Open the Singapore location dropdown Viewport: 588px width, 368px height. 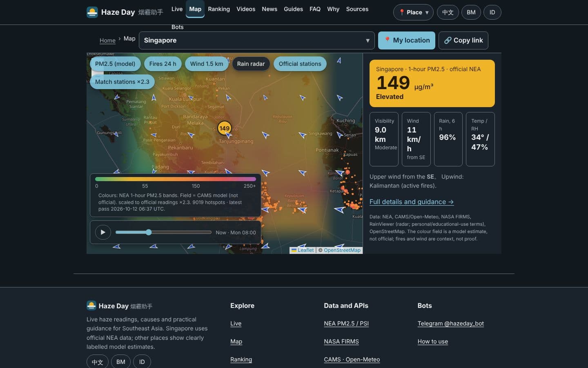coord(257,40)
